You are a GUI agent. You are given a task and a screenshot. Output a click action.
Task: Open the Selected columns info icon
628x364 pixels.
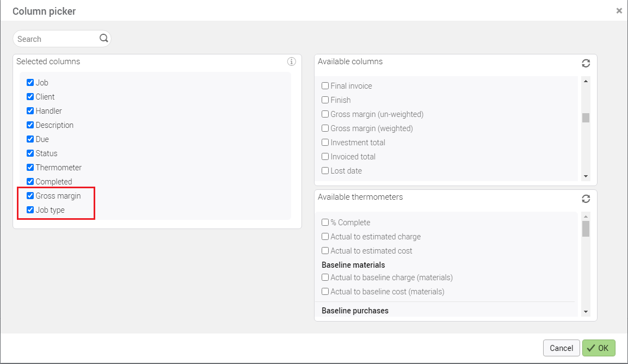pyautogui.click(x=292, y=61)
